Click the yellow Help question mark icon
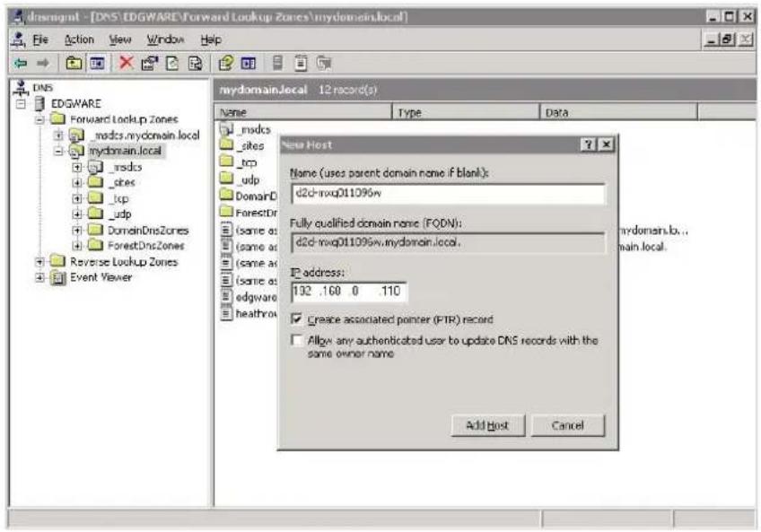Image resolution: width=761 pixels, height=532 pixels. click(225, 63)
